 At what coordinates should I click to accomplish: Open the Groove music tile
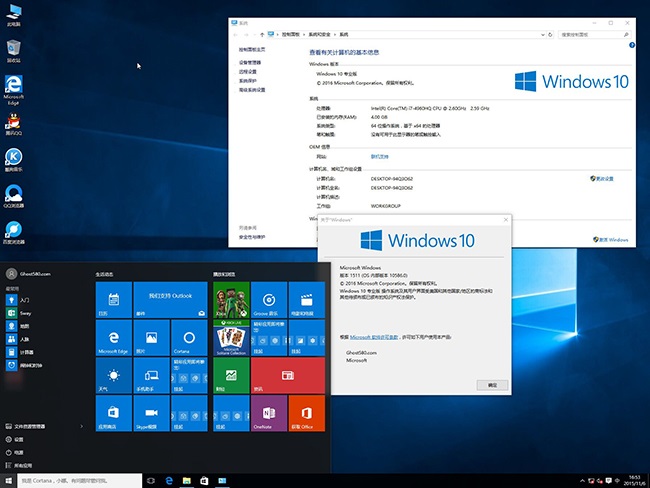pyautogui.click(x=269, y=300)
